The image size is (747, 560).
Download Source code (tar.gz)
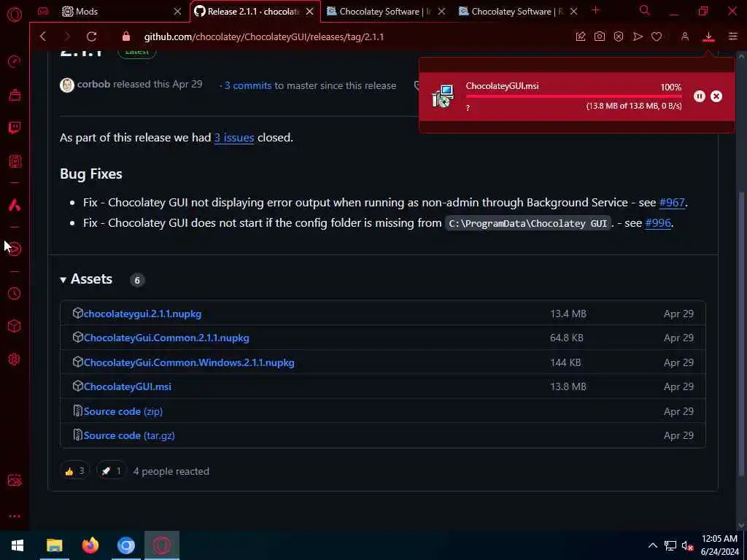[129, 435]
